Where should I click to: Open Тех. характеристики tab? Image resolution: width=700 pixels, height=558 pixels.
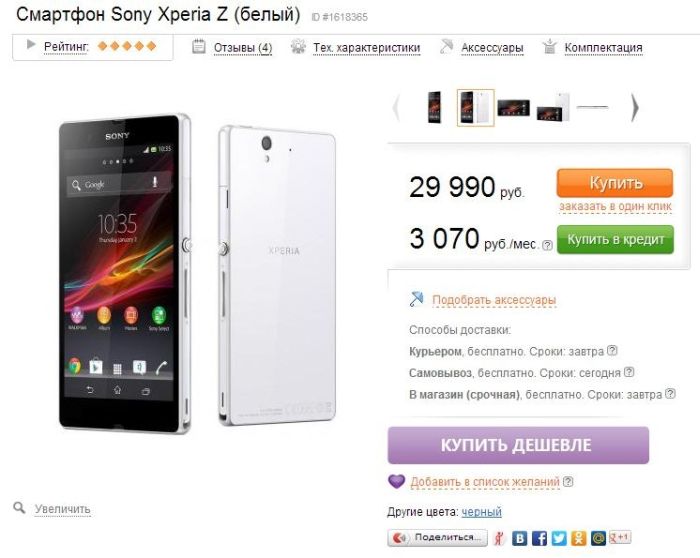[367, 48]
